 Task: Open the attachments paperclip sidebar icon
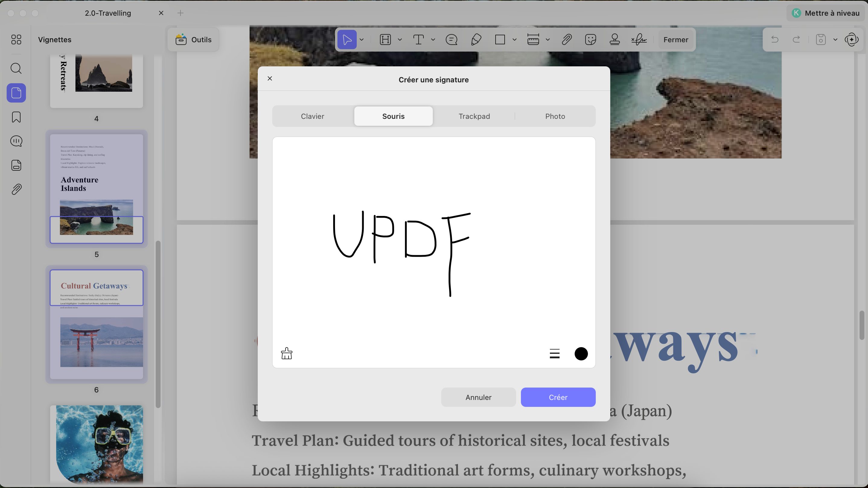click(16, 189)
